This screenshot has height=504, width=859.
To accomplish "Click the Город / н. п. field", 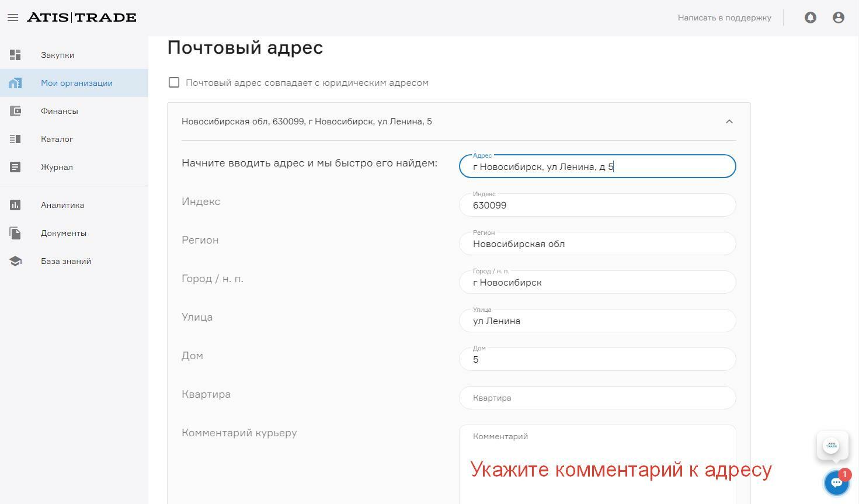I will click(597, 282).
